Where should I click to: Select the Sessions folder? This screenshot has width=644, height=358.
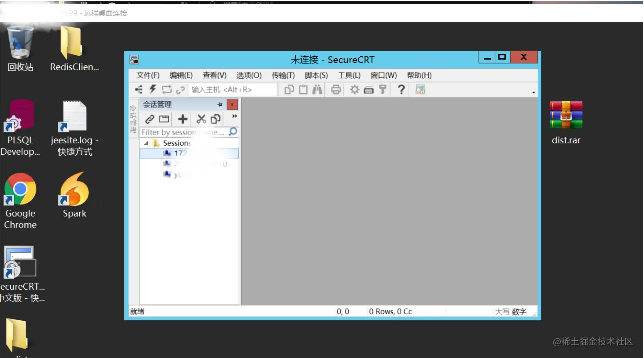click(x=177, y=143)
